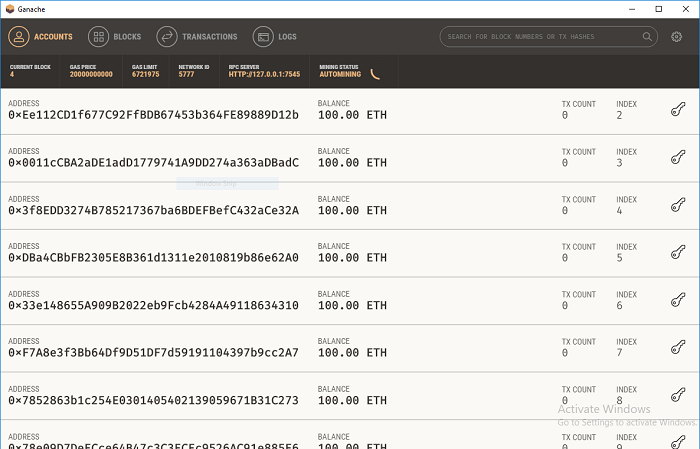The height and width of the screenshot is (449, 700).
Task: Switch to the Blocks tab
Action: coord(115,37)
